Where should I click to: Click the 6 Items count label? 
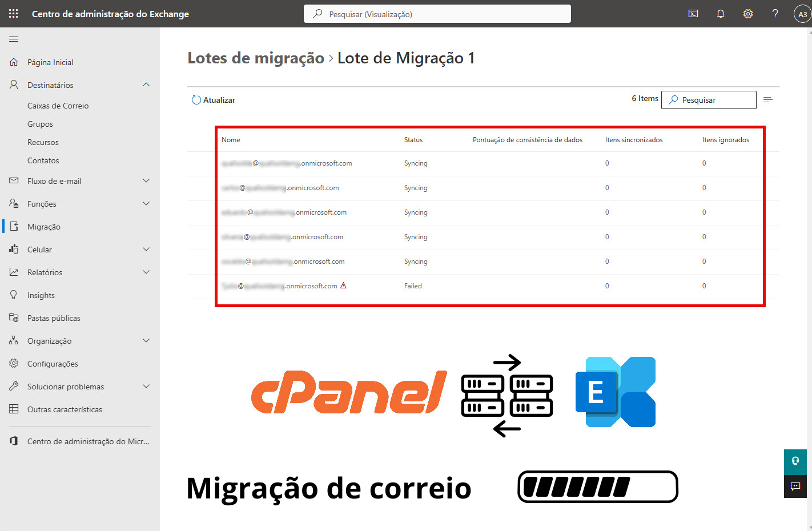pos(645,98)
